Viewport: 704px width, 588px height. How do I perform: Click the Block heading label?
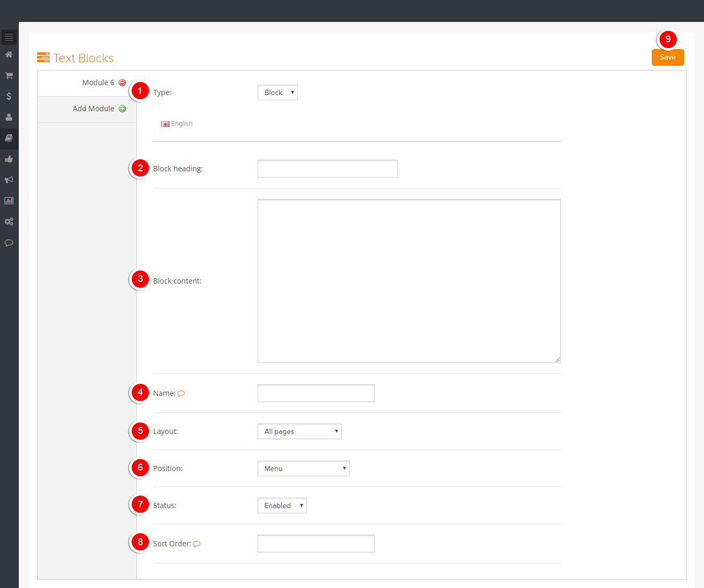coord(178,169)
